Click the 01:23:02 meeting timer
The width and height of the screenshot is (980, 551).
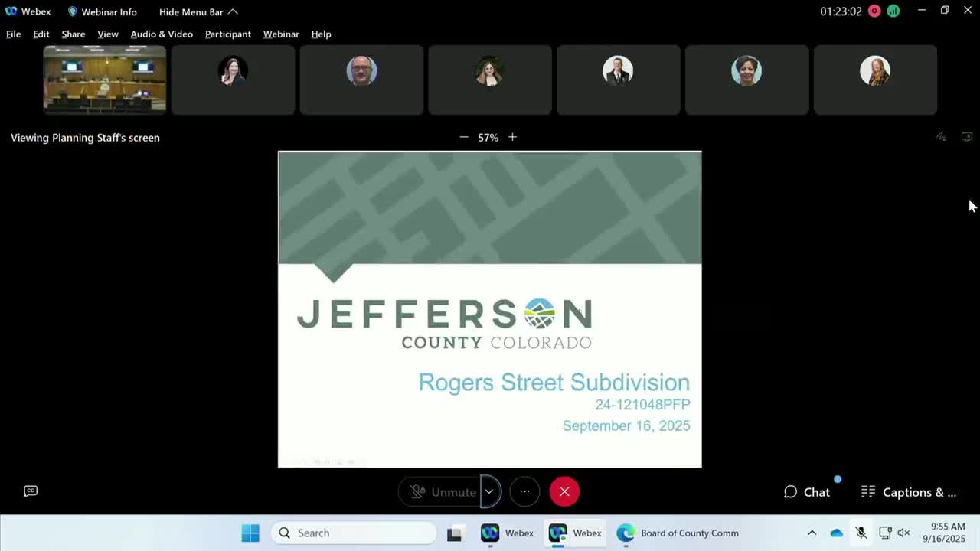pos(841,11)
